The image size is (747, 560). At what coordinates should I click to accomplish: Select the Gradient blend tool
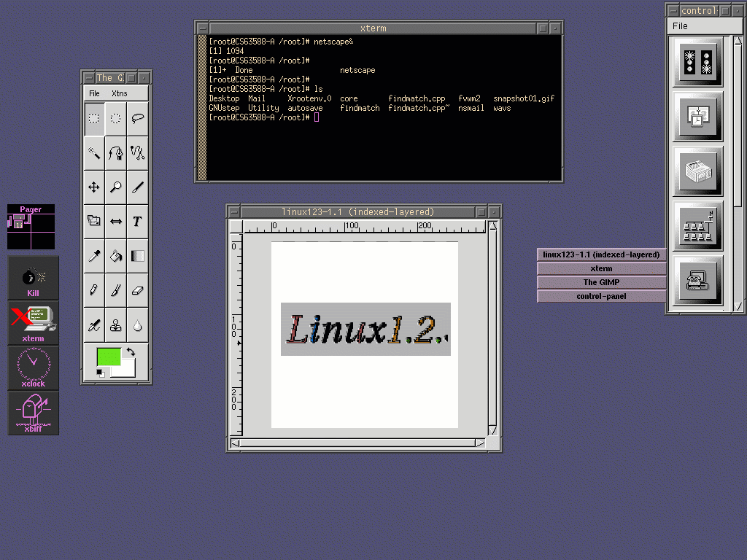(137, 256)
